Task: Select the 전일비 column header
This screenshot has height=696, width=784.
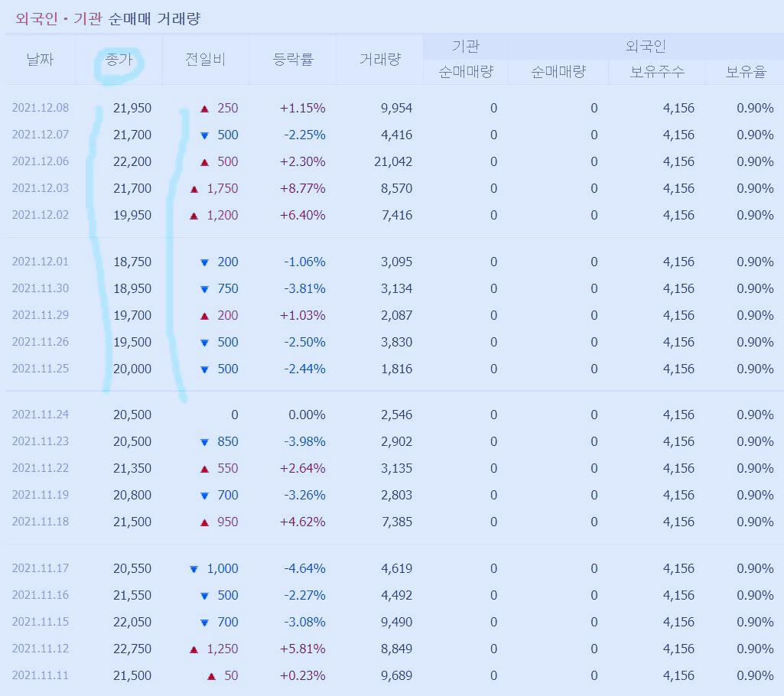Action: click(x=205, y=59)
